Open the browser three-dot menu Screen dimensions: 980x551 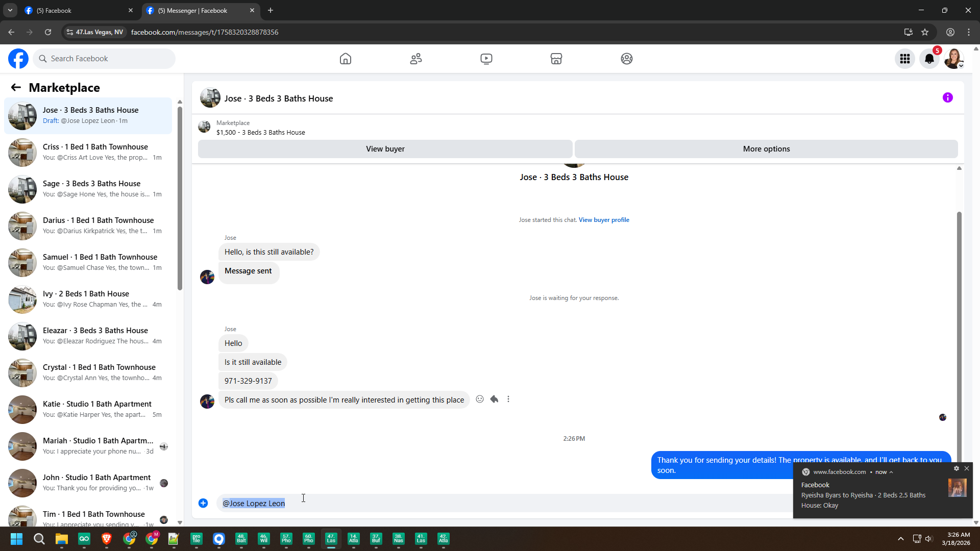[969, 32]
